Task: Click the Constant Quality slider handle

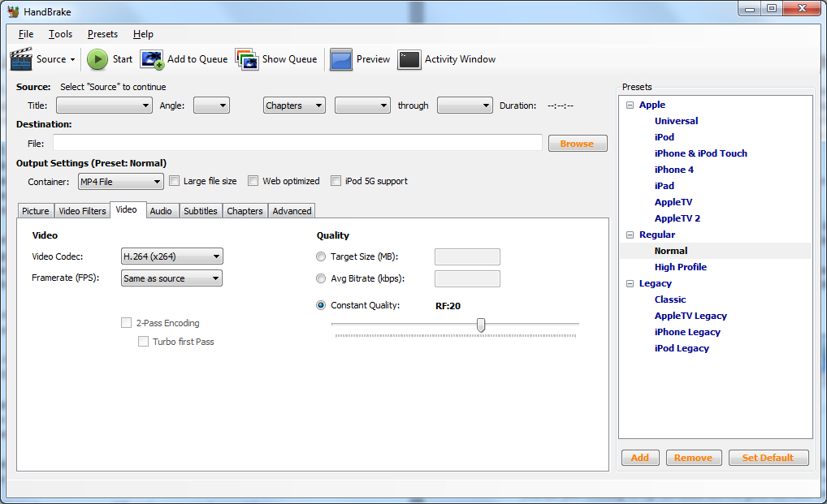Action: [481, 325]
